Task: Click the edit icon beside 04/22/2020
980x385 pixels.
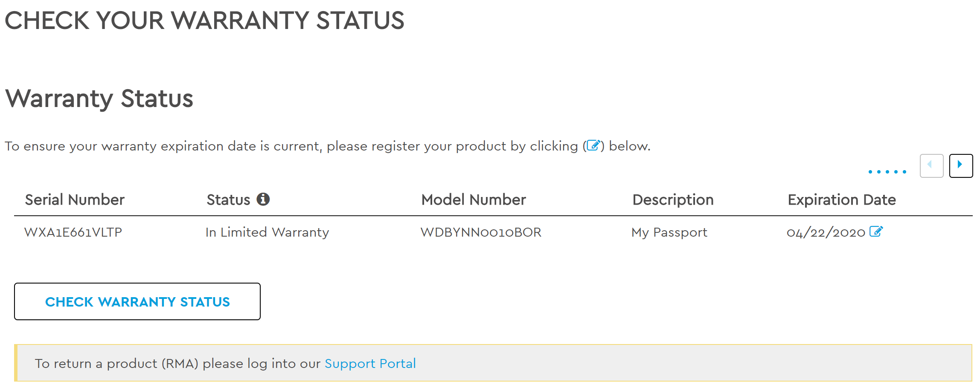Action: point(876,232)
